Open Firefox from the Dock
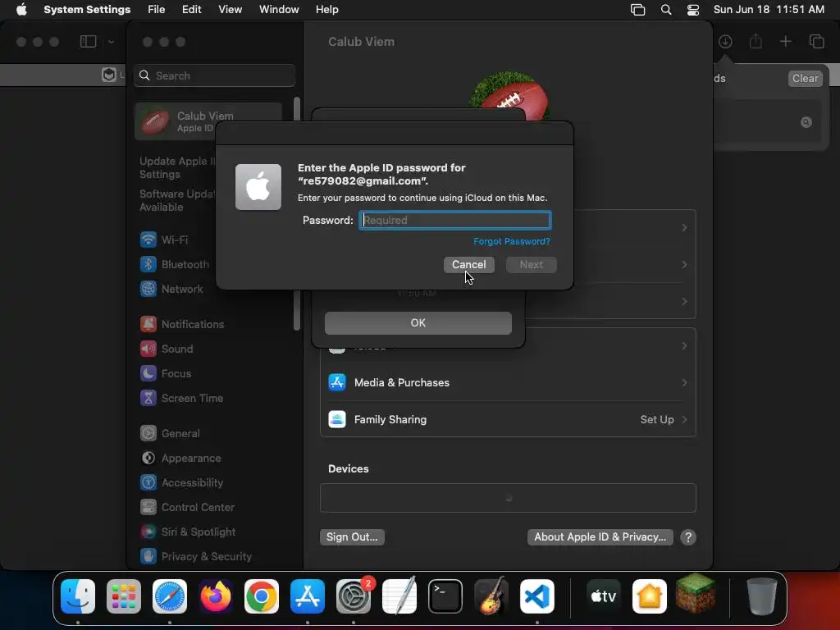 (x=216, y=596)
